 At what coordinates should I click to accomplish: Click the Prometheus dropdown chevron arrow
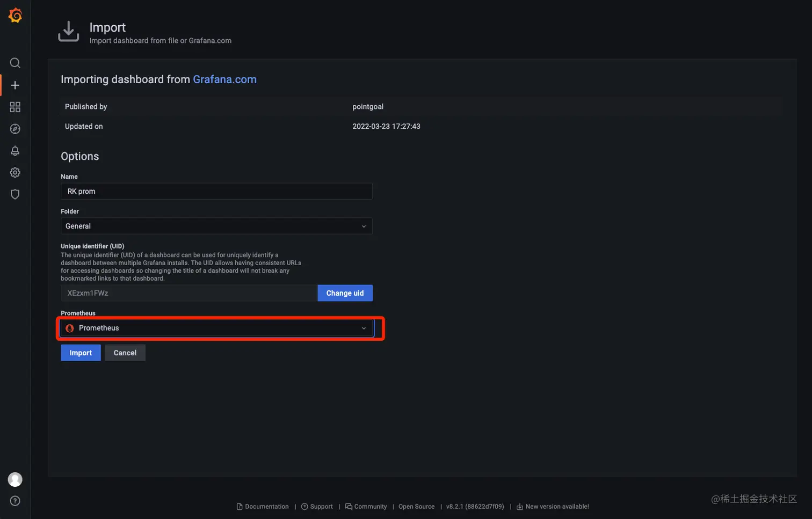tap(364, 328)
